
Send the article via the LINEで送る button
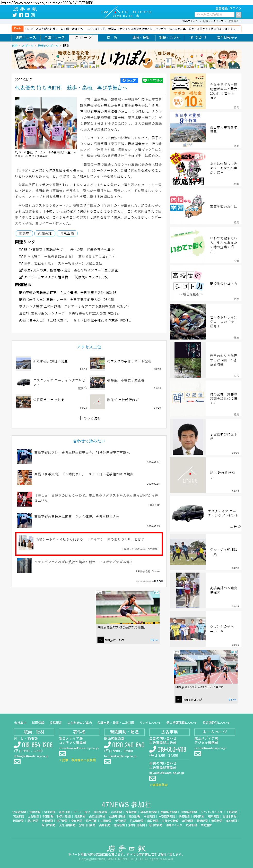(x=152, y=80)
